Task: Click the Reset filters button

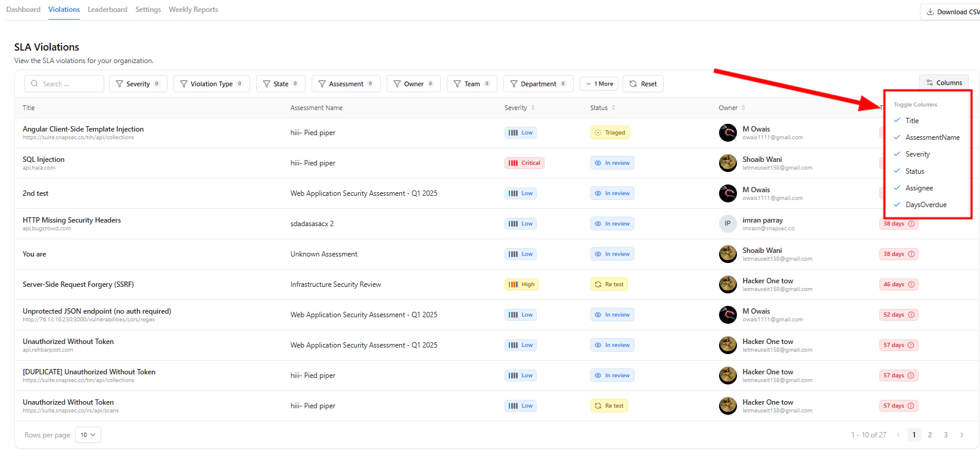Action: coord(643,84)
